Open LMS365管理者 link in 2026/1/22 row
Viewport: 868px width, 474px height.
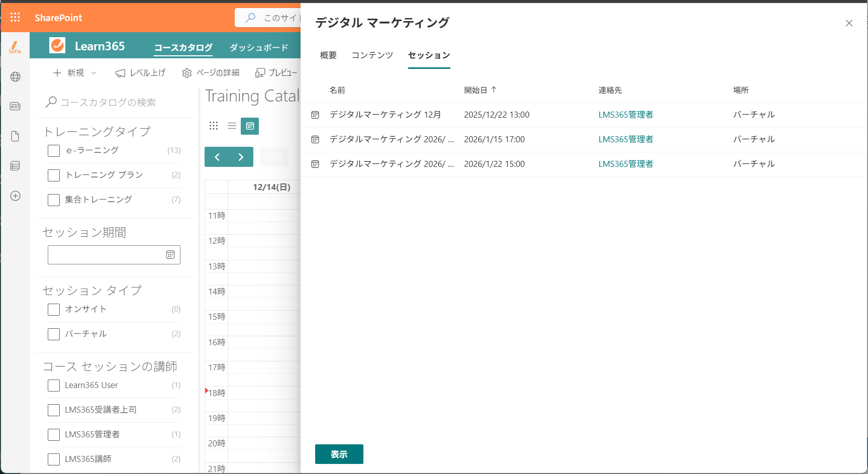tap(626, 164)
